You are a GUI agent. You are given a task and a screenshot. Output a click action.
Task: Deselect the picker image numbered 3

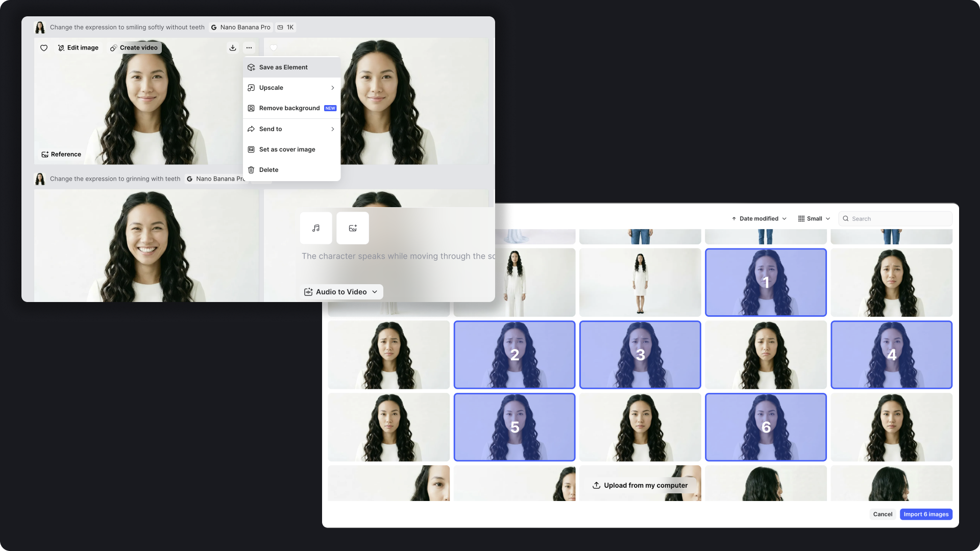click(x=640, y=355)
